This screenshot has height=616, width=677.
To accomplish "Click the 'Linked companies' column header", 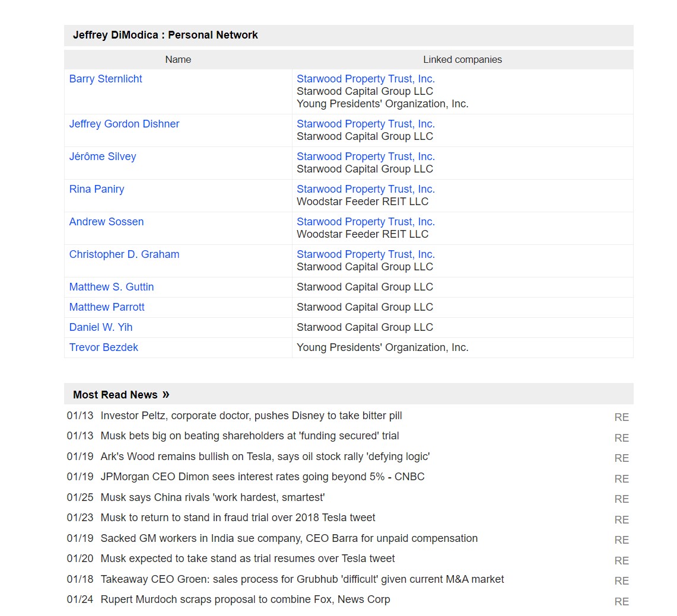I will [x=462, y=59].
